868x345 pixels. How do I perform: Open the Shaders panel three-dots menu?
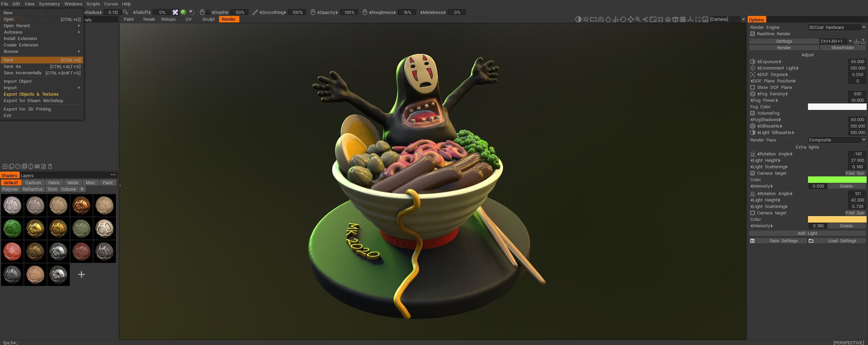[113, 175]
